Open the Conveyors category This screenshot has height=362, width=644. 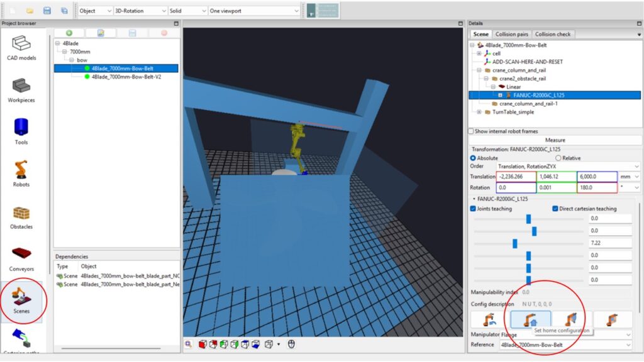point(21,257)
